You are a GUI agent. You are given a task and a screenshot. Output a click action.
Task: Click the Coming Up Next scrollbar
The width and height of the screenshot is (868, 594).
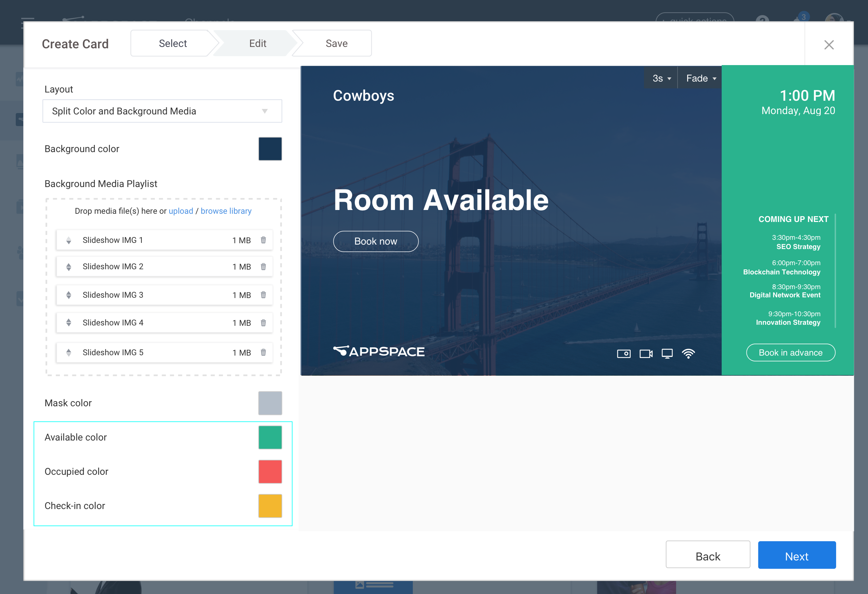point(835,271)
